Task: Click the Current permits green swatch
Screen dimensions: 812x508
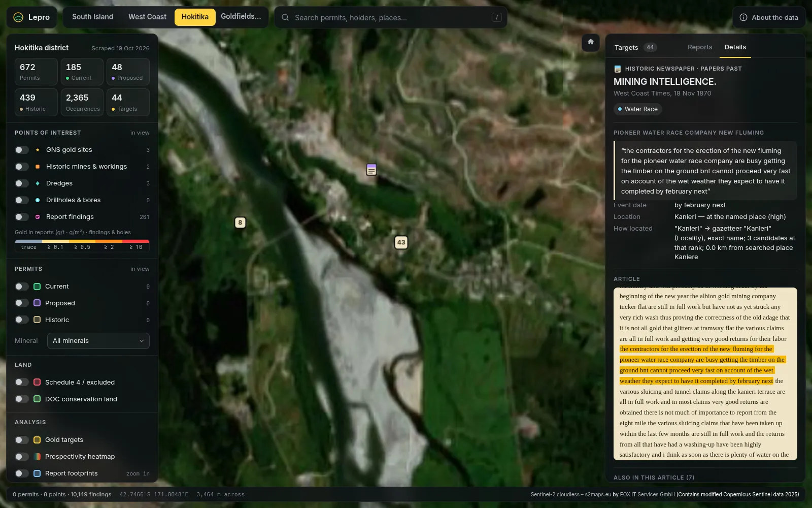Action: 37,287
